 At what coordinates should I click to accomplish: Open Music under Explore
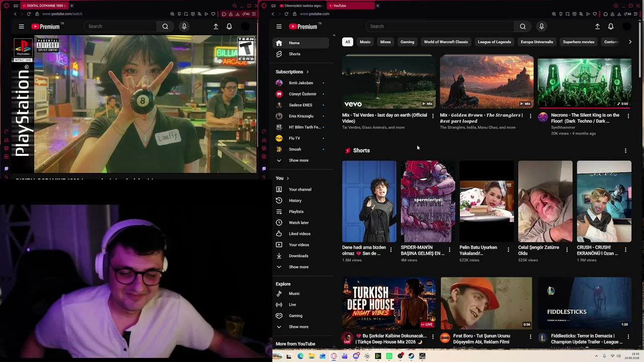coord(301,294)
